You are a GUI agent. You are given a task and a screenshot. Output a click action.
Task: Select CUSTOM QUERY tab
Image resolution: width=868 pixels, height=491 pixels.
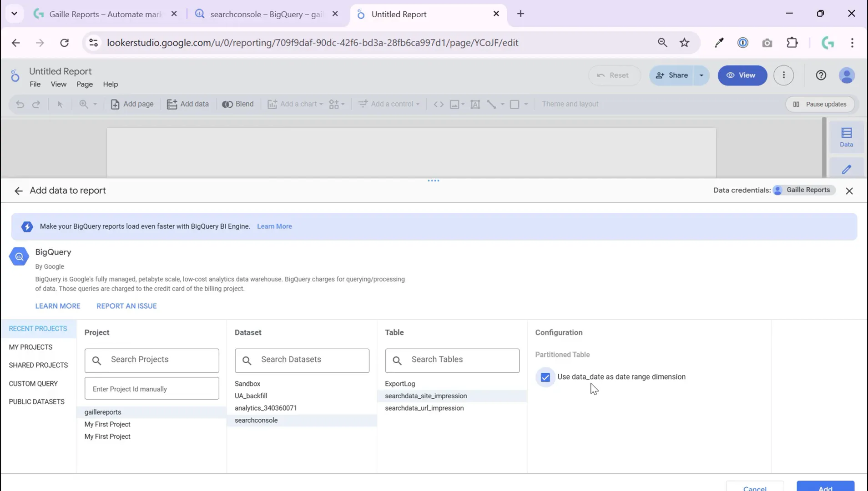click(x=33, y=383)
